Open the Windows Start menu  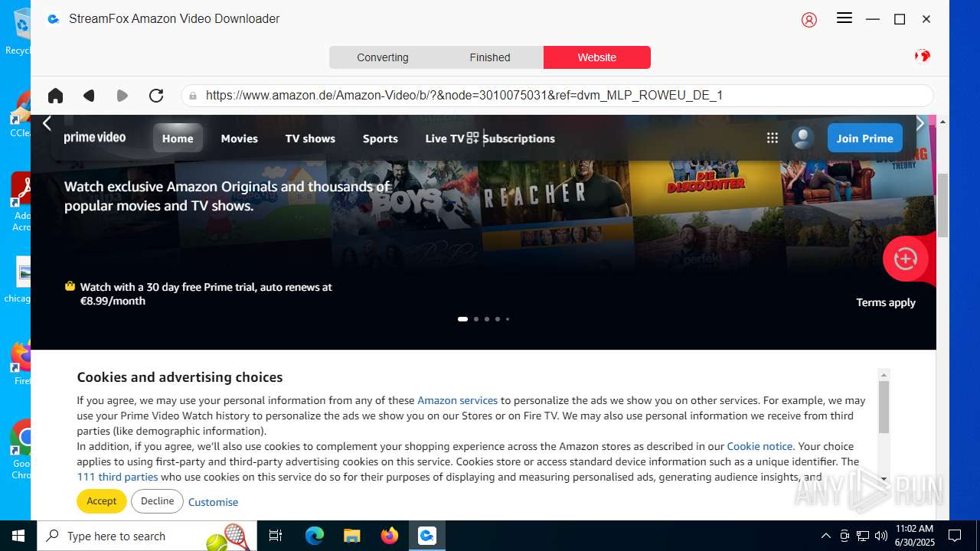tap(18, 536)
